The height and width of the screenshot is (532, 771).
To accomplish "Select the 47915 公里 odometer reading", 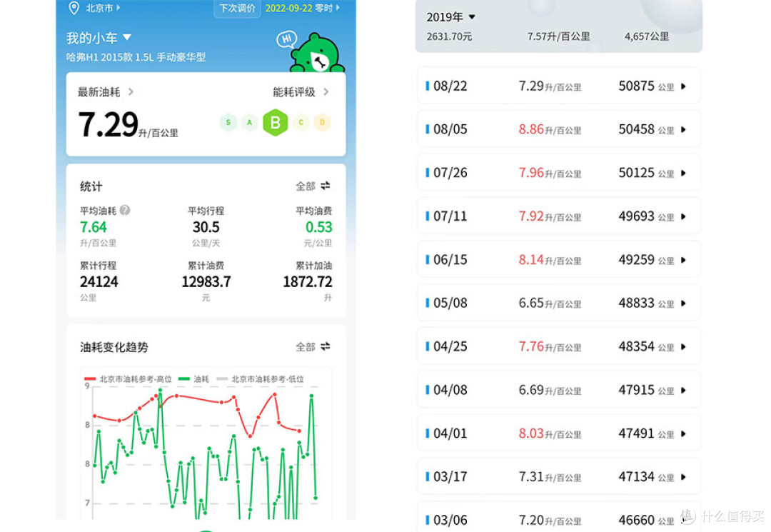I will [x=646, y=390].
